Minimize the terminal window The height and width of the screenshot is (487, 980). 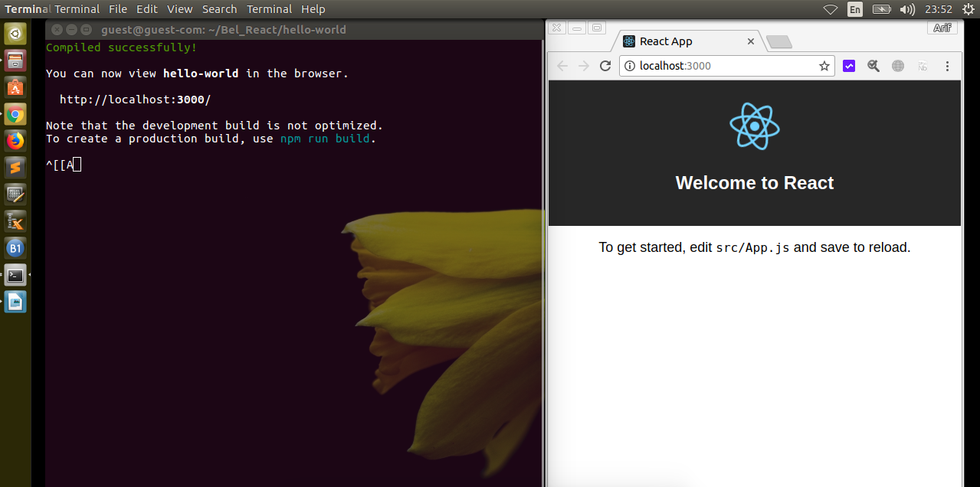tap(71, 30)
